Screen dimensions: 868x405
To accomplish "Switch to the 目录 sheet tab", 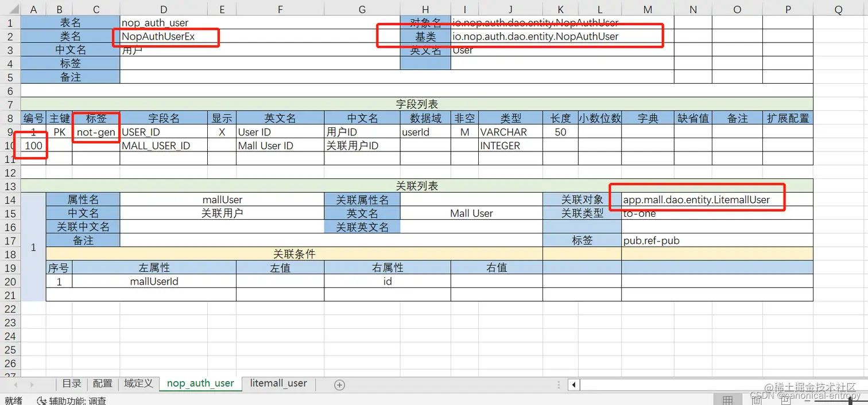I will pos(71,383).
